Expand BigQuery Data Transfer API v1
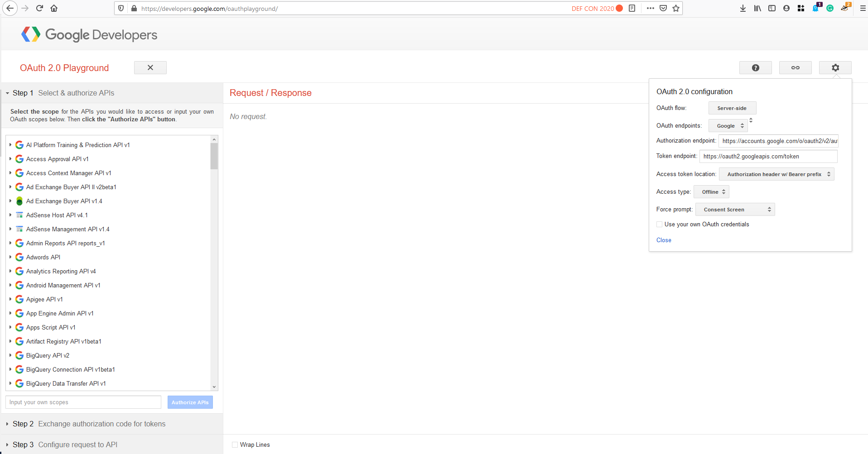The height and width of the screenshot is (454, 868). click(10, 383)
